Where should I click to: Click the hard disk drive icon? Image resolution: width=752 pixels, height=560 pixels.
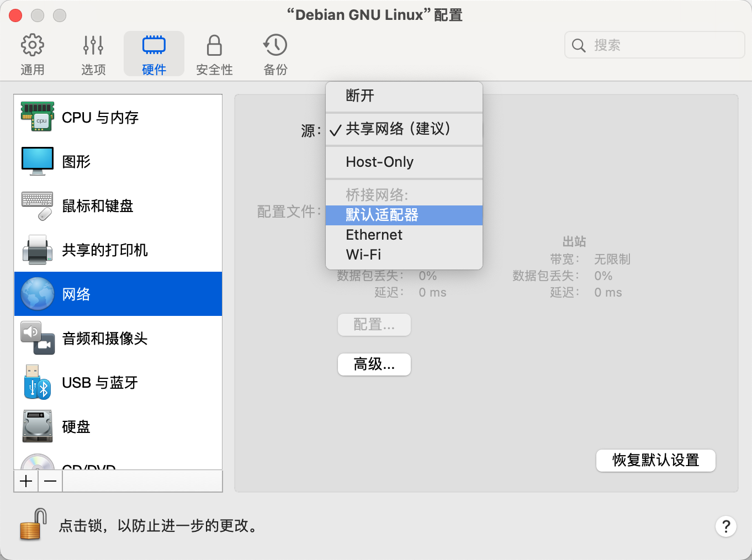pyautogui.click(x=38, y=426)
